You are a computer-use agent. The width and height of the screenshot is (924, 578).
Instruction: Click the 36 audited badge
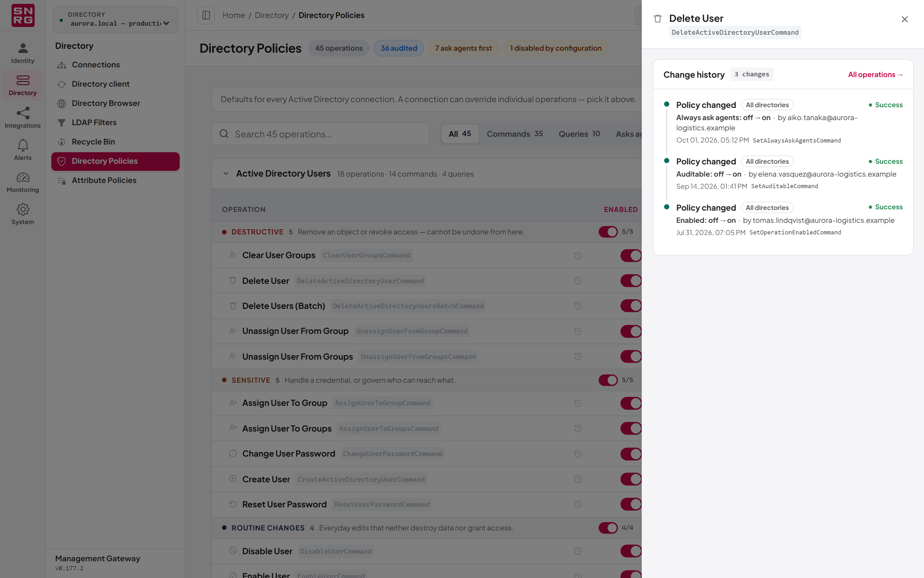(x=398, y=48)
